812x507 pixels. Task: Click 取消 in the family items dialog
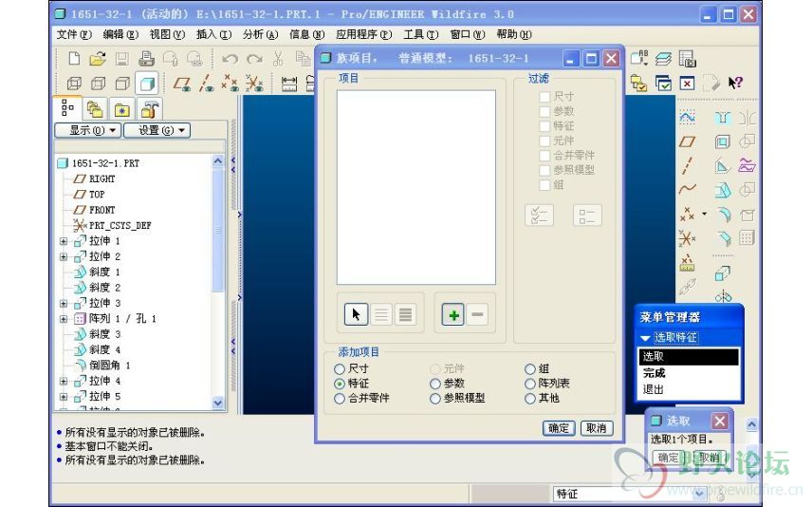pos(597,428)
